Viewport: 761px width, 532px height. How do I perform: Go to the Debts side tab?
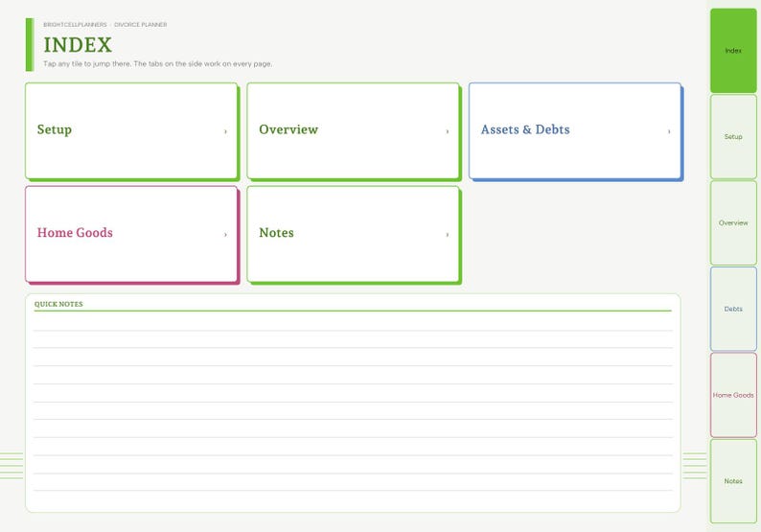click(x=733, y=309)
